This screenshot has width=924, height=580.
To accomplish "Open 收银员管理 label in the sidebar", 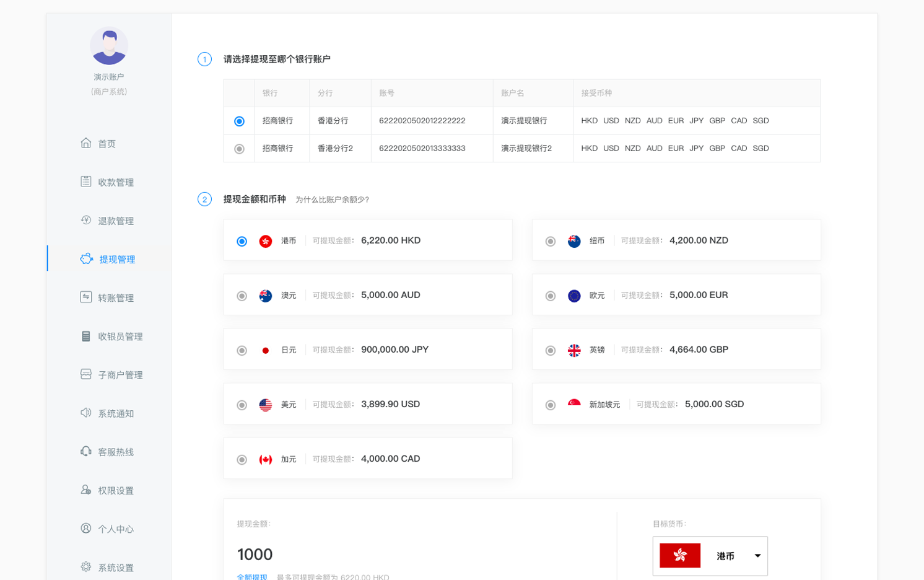I will pos(120,336).
